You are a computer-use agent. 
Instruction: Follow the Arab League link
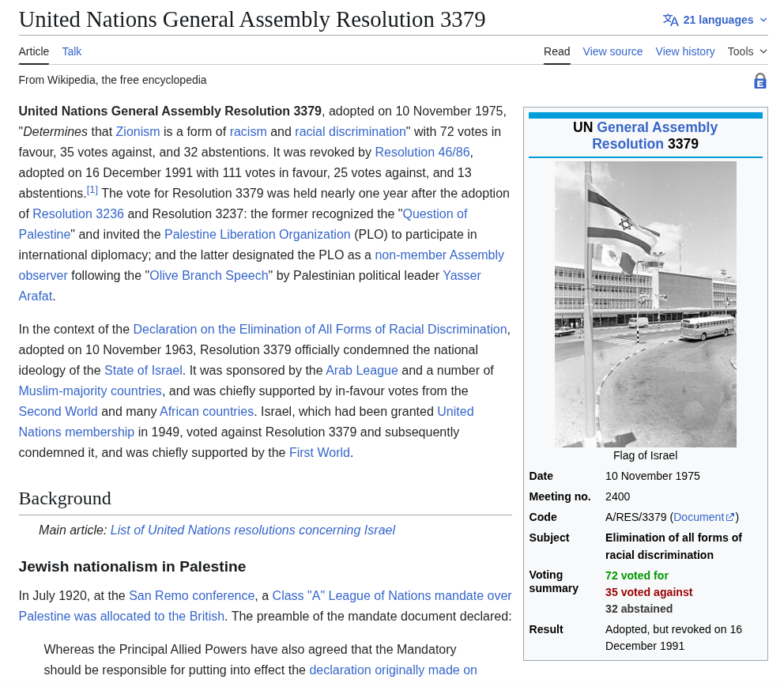[361, 371]
